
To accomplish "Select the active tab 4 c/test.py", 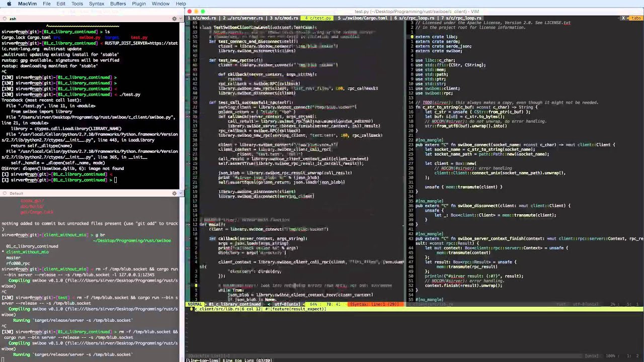I will pyautogui.click(x=317, y=18).
